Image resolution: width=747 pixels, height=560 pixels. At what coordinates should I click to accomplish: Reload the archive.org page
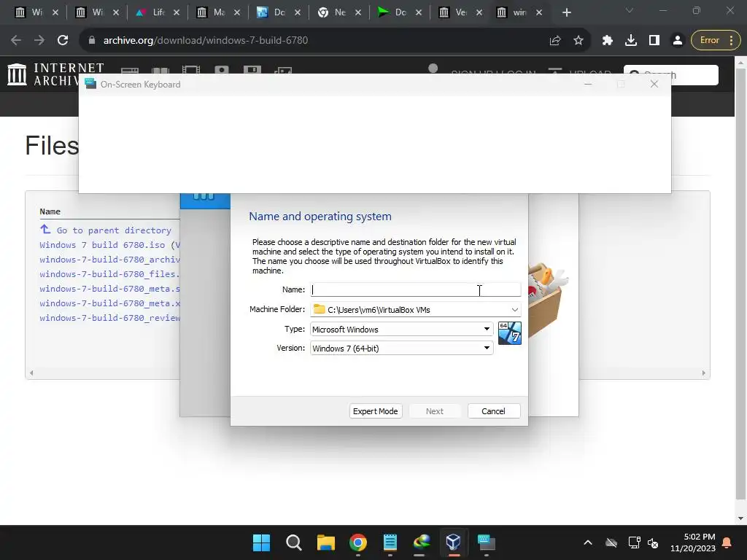(x=63, y=41)
